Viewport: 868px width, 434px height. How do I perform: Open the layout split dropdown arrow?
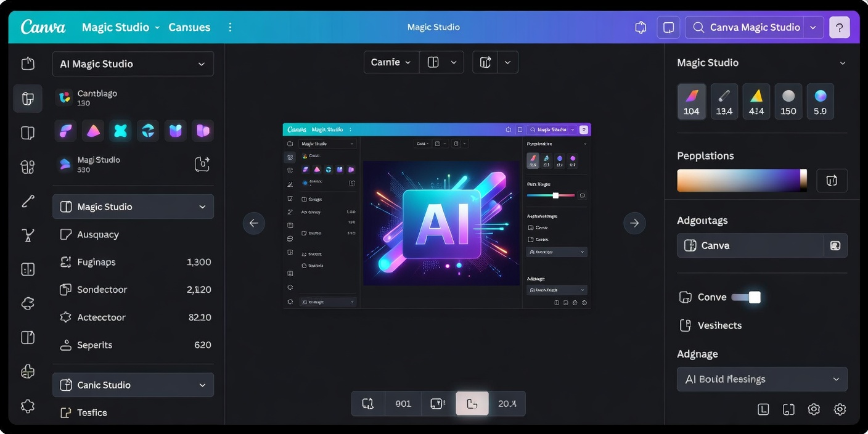coord(454,62)
